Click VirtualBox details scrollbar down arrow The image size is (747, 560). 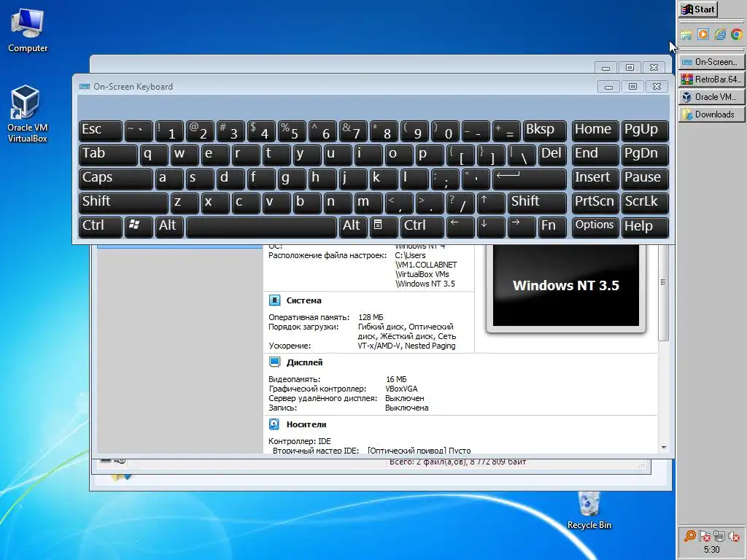[x=664, y=448]
